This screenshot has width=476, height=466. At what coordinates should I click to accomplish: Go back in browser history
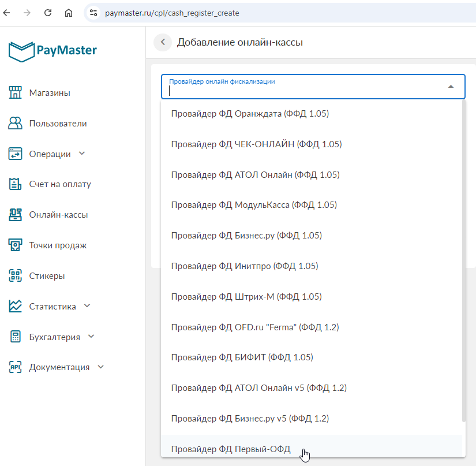click(7, 13)
